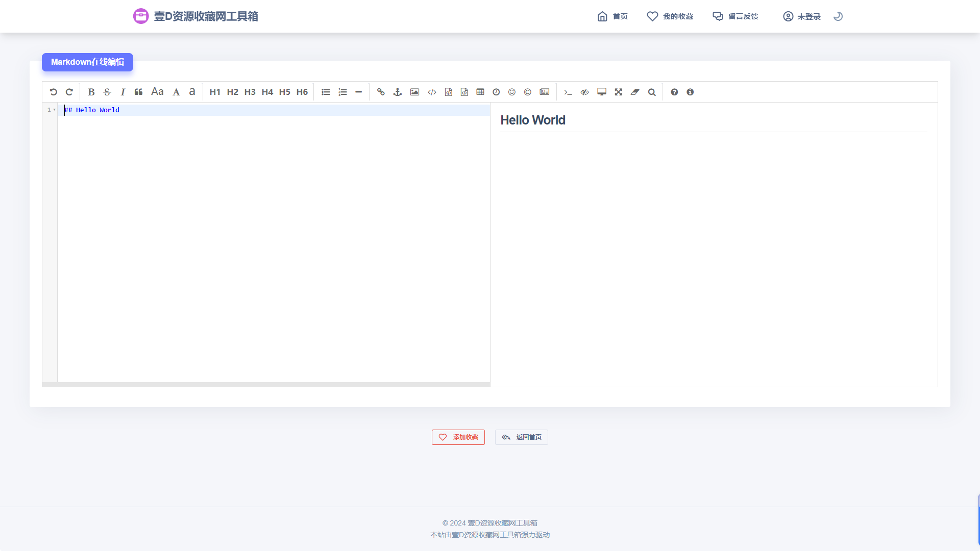This screenshot has width=980, height=551.
Task: Insert page break newspaper icon
Action: tap(545, 92)
